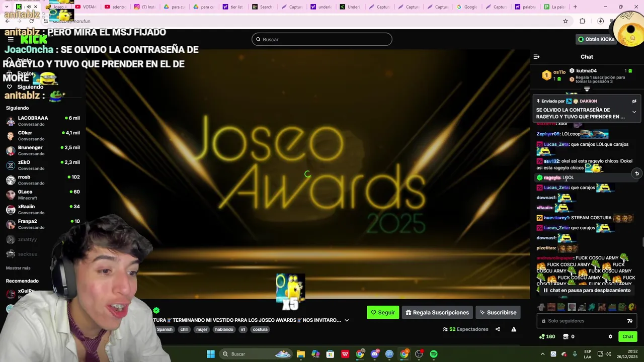Click the Suscribirse button
This screenshot has width=644, height=362.
pyautogui.click(x=498, y=312)
